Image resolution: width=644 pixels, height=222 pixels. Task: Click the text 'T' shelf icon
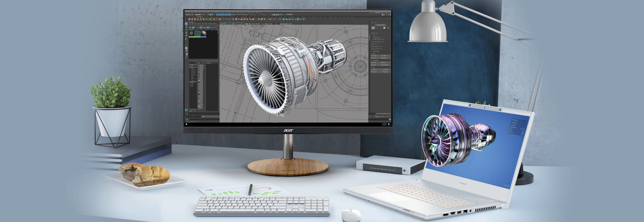pos(217,19)
